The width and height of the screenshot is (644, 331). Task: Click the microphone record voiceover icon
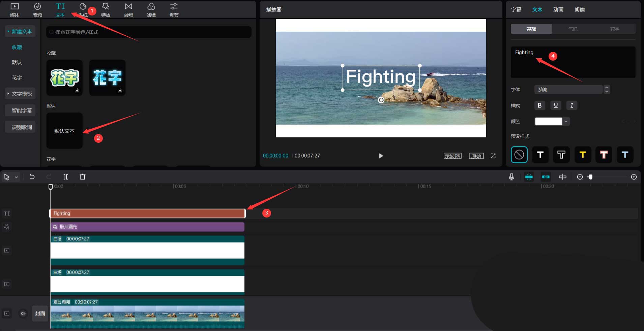511,177
